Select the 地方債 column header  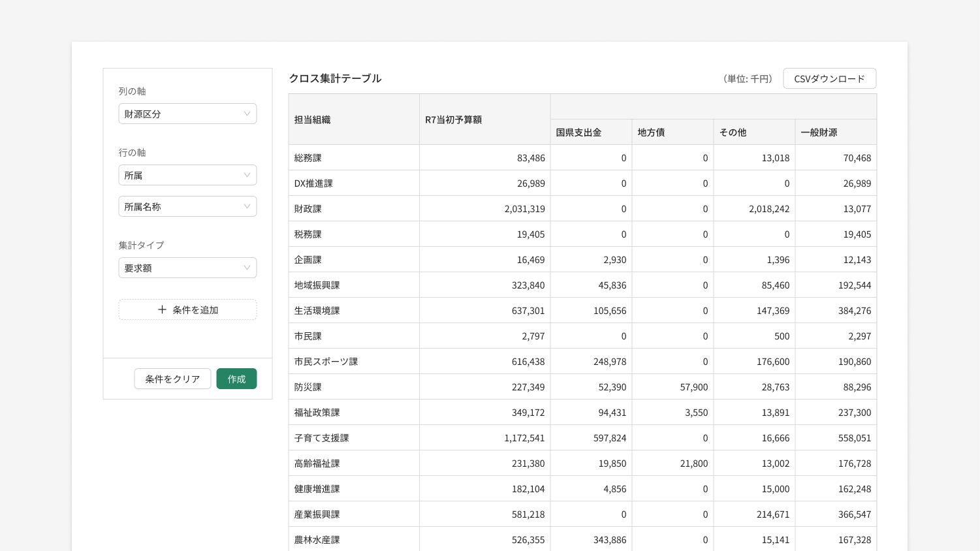[x=651, y=132]
